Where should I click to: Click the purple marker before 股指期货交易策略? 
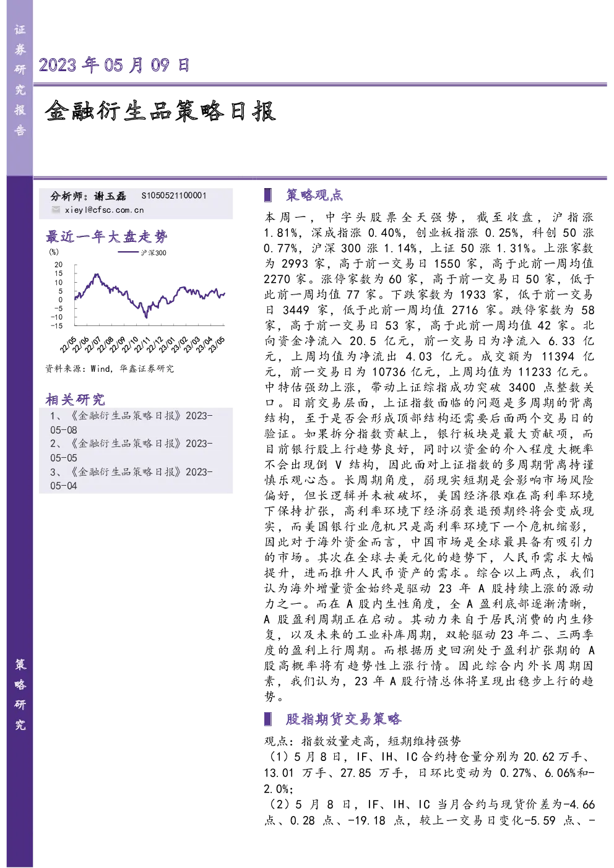[x=267, y=719]
